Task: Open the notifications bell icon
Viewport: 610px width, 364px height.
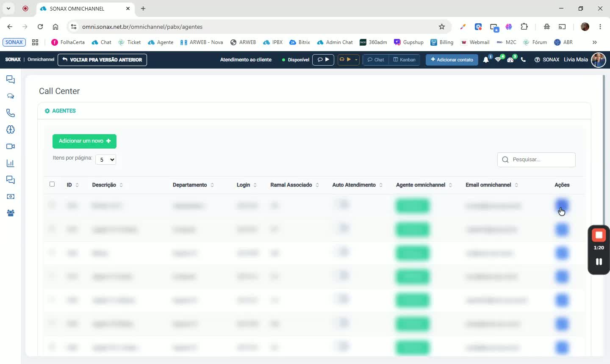Action: 486,60
